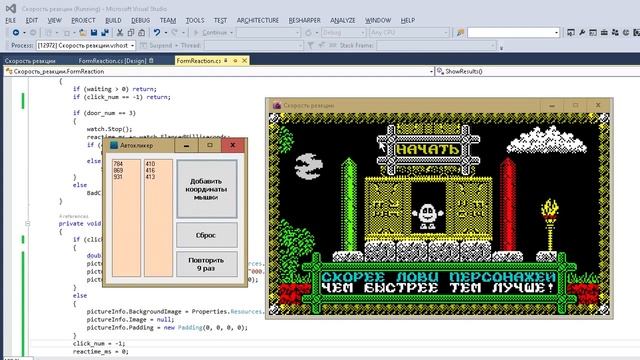Open the search combo box dropdown in toolbar
This screenshot has width=640, height=360.
tap(556, 33)
